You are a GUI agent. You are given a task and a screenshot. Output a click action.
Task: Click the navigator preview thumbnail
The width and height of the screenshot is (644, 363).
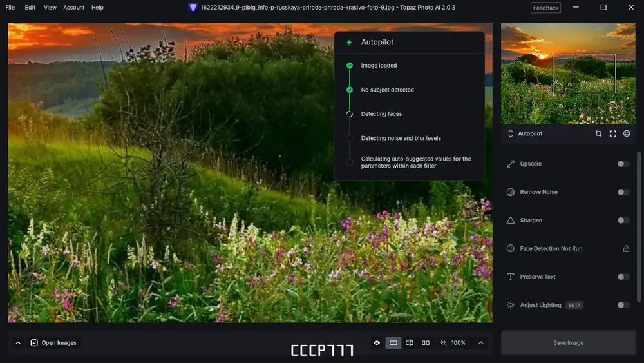(568, 74)
